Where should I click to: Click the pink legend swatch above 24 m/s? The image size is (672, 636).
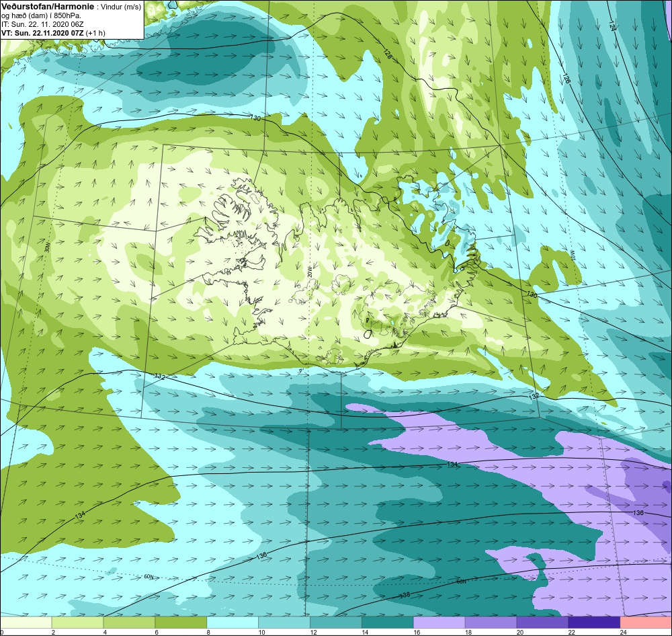click(646, 623)
